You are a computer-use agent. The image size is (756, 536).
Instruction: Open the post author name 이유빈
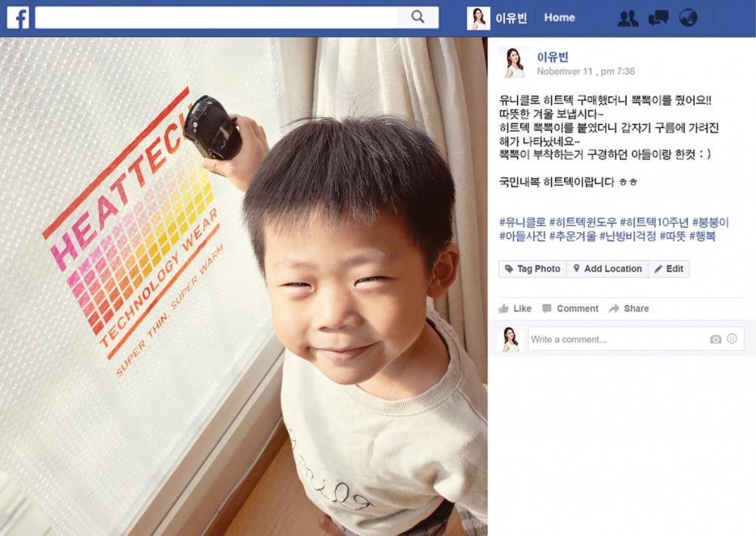[553, 57]
